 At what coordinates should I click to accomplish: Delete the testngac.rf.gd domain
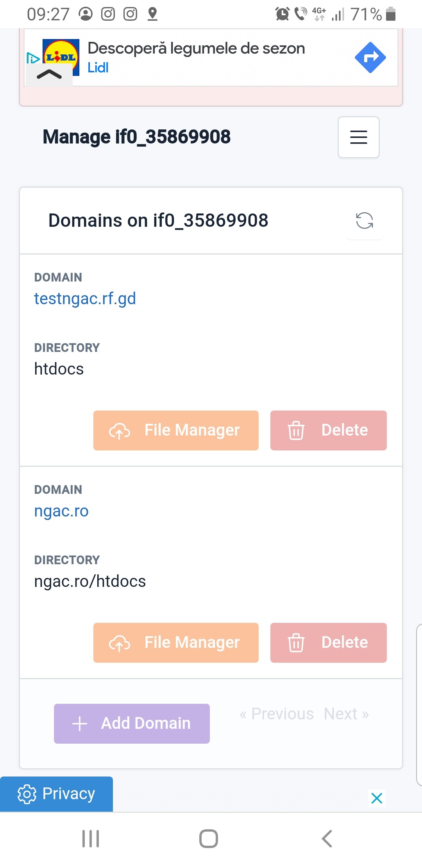coord(328,430)
